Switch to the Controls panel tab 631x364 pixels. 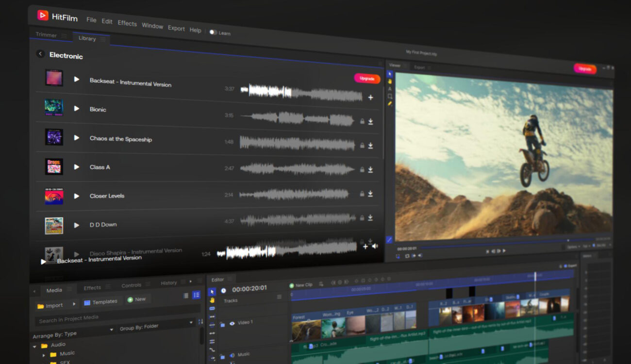tap(131, 285)
